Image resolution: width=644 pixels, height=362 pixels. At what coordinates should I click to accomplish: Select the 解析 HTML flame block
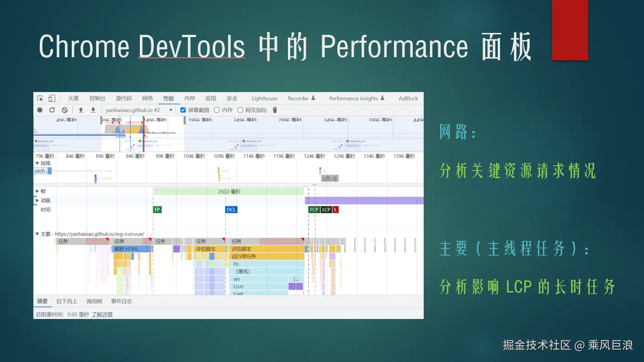point(131,249)
